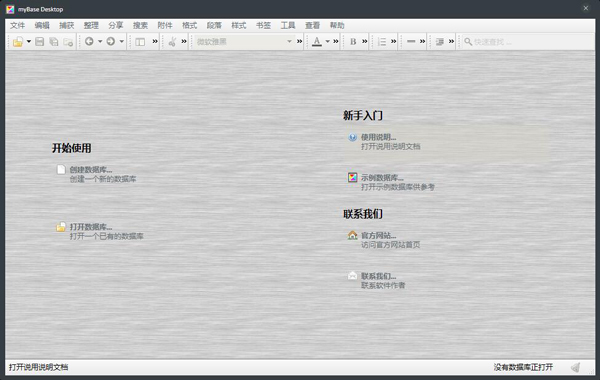Image resolution: width=600 pixels, height=380 pixels.
Task: Expand overflow chevron after font color
Action: point(336,41)
